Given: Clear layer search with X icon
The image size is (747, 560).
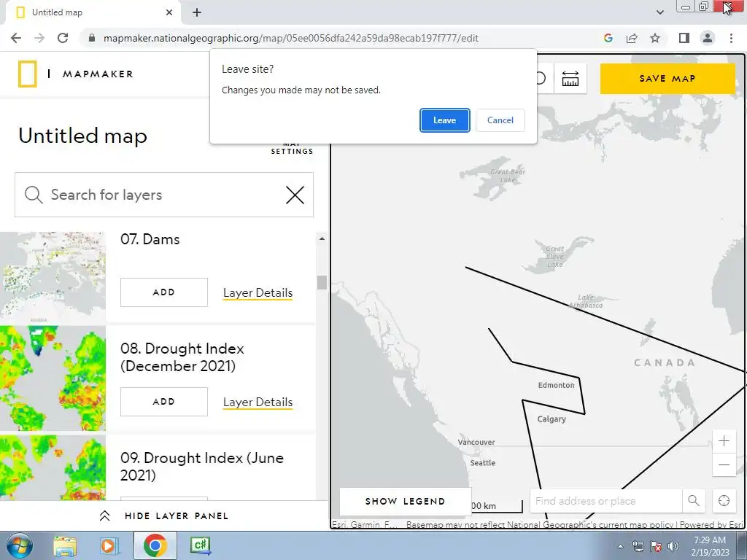Looking at the screenshot, I should click(x=295, y=195).
